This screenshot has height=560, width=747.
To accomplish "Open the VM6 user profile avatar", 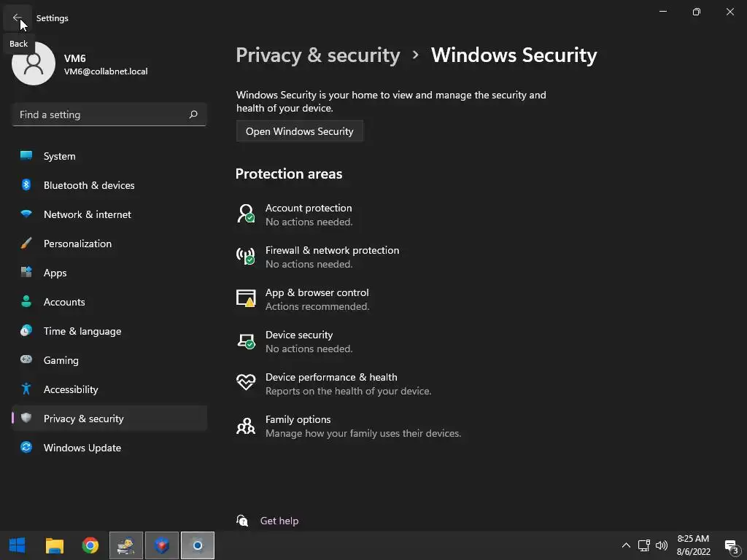I will [34, 63].
